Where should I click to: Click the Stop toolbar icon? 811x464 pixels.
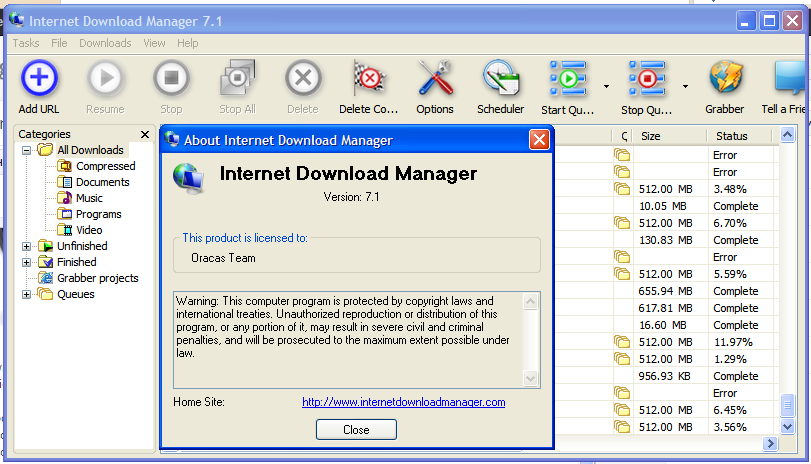click(x=171, y=78)
